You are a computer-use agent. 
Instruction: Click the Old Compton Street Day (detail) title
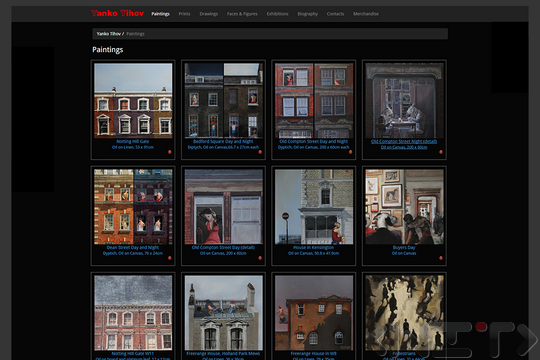pyautogui.click(x=223, y=247)
